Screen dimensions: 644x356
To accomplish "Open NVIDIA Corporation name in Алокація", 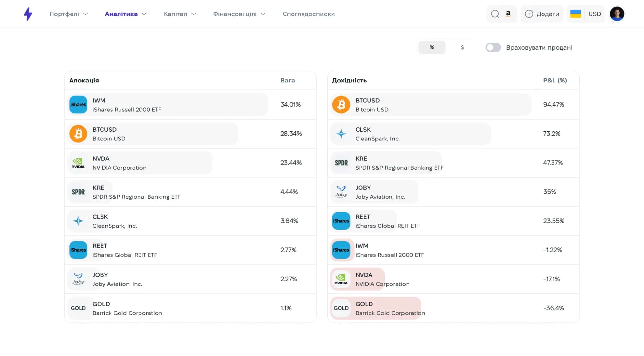I will [x=120, y=168].
